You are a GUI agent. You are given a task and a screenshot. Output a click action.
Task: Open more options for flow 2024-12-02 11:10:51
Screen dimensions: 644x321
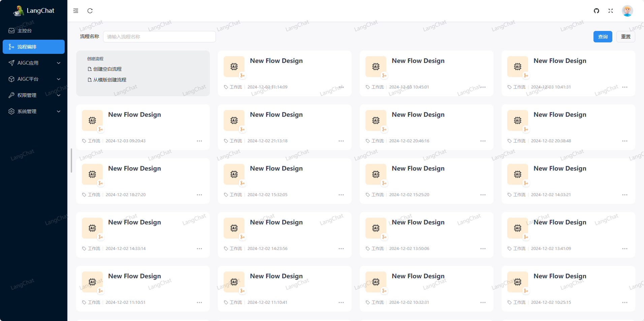pos(199,302)
